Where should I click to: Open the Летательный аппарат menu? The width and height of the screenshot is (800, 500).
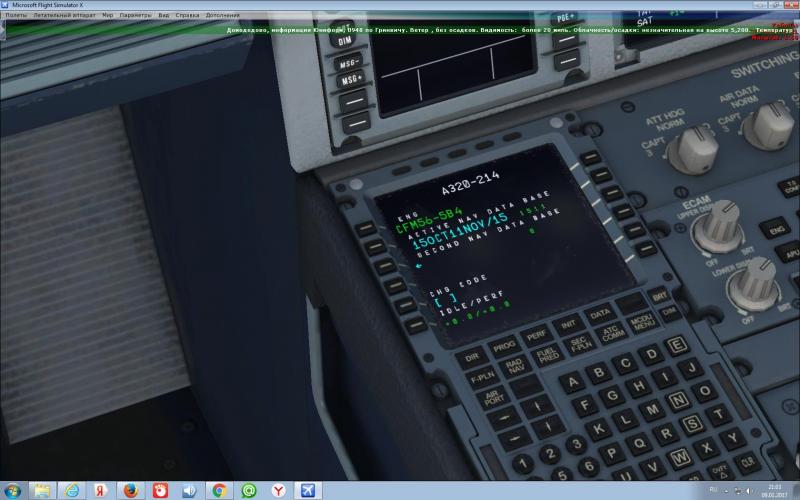[x=64, y=15]
